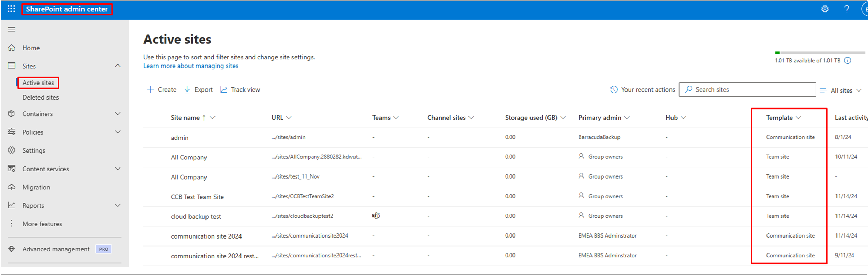Click the Create site button
The height and width of the screenshot is (276, 868).
161,90
